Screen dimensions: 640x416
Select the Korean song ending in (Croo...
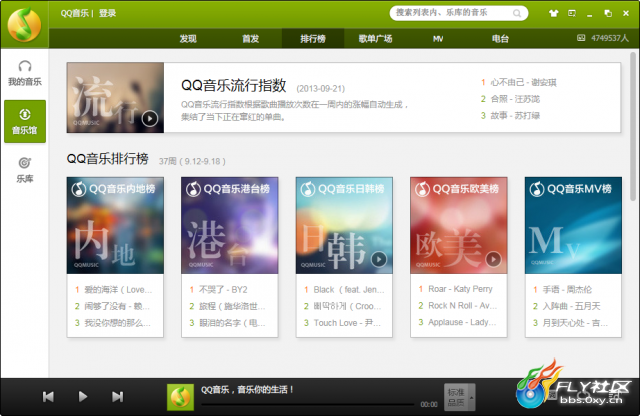click(x=347, y=306)
